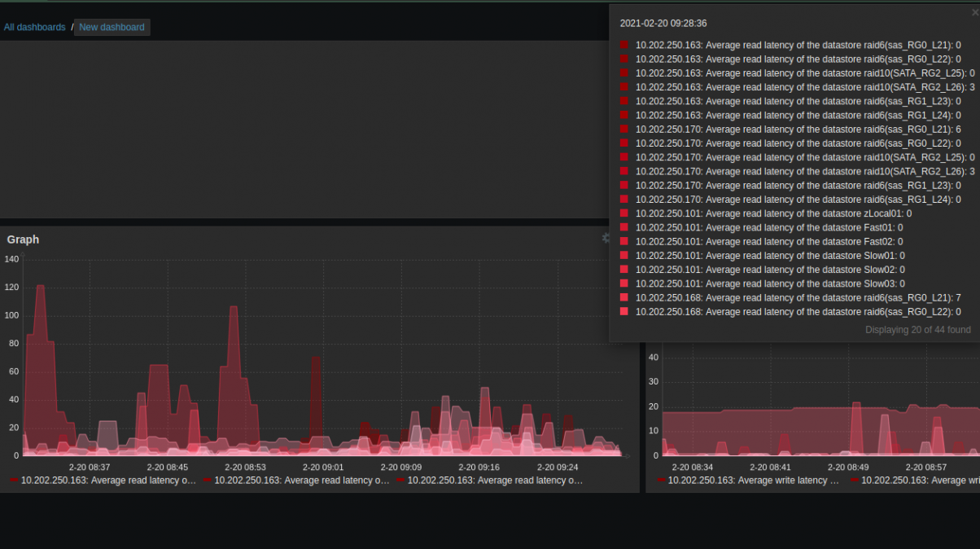Viewport: 980px width, 549px height.
Task: Click the Graph widget title
Action: point(23,239)
